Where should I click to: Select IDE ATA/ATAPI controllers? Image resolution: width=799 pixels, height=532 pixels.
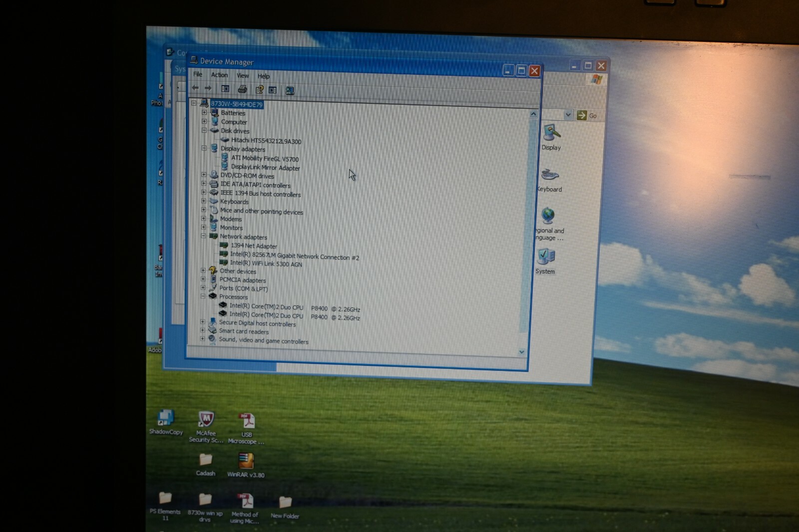(255, 185)
